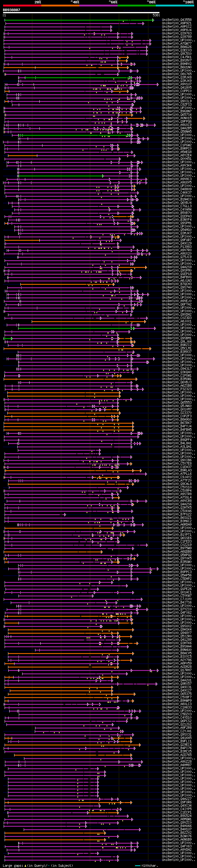Viewport: 197px width, 868px height.
Task: Click the UniRef100_Q41805 entry
Action: point(177,88)
